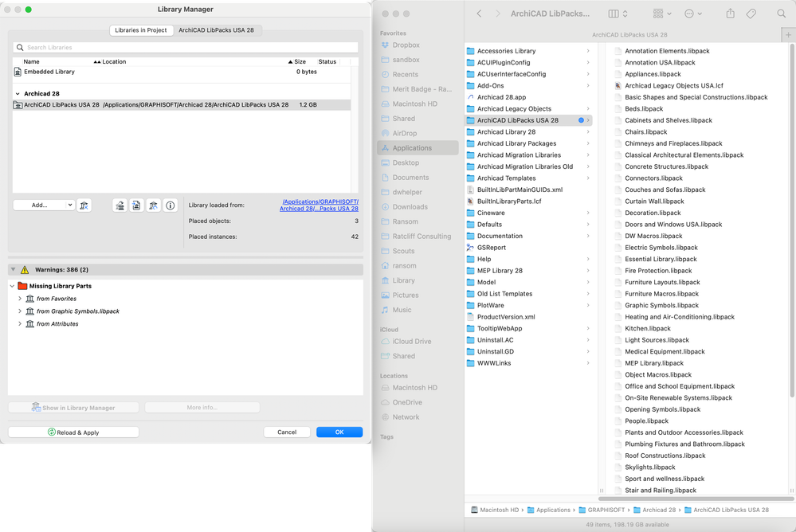Click the embed document icon in Library Manager

point(136,205)
